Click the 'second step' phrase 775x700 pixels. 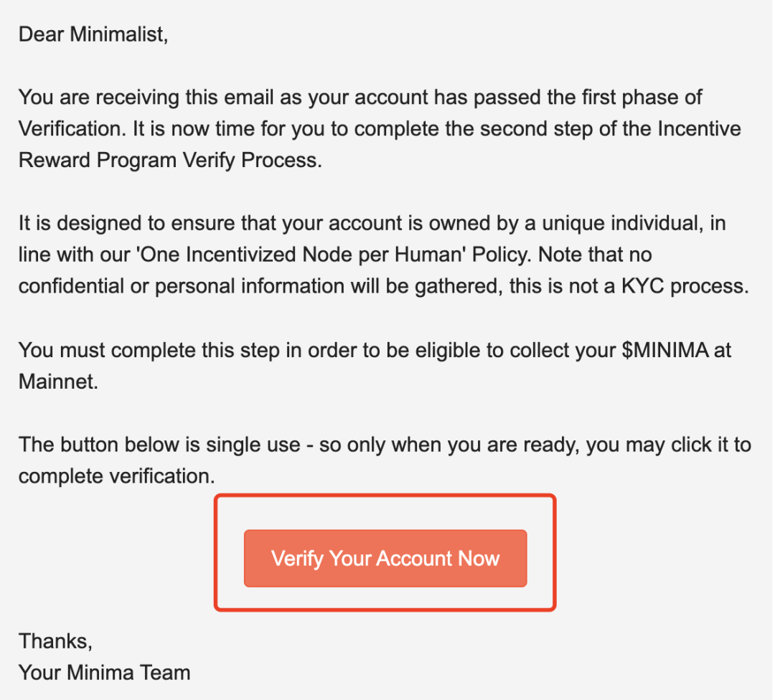click(x=537, y=129)
